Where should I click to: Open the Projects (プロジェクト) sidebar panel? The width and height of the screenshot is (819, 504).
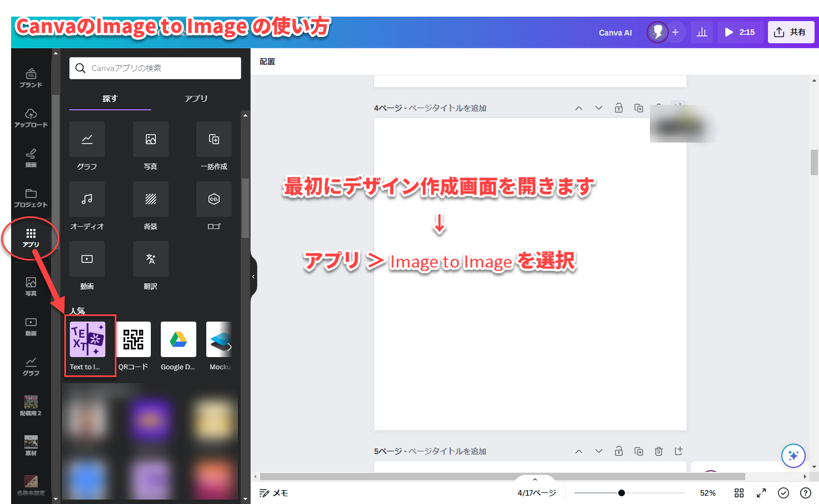31,197
